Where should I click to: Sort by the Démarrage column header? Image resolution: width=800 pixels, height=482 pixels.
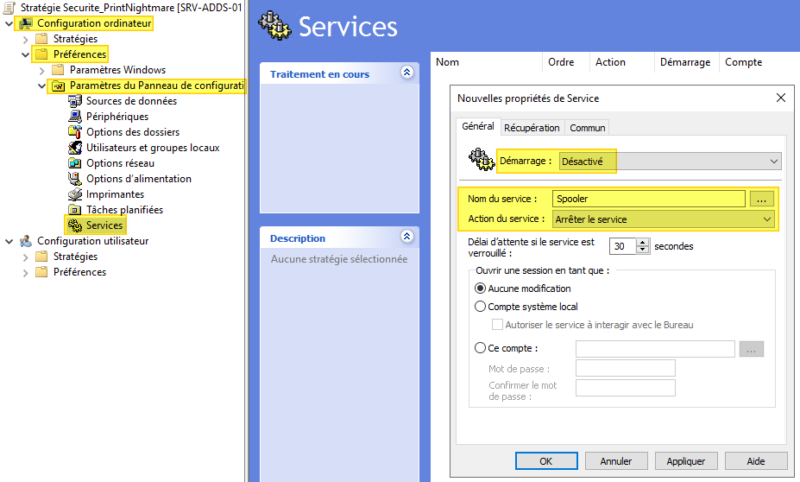coord(686,62)
